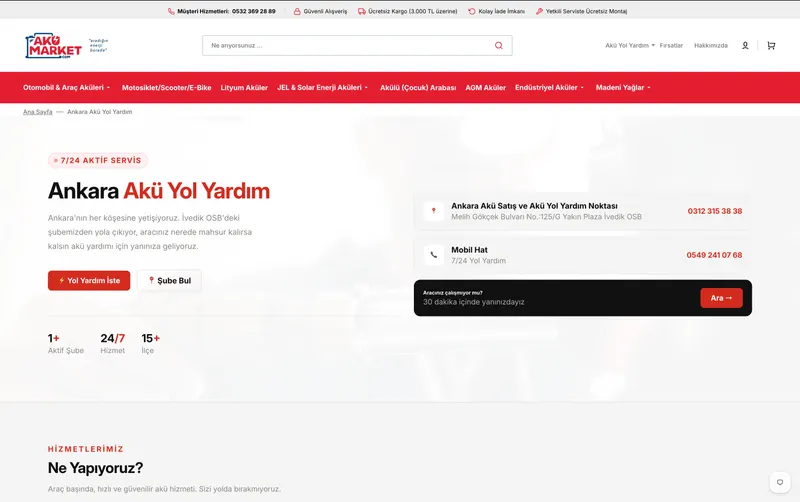The height and width of the screenshot is (502, 800).
Task: Click the Akü Market logo
Action: pos(54,46)
